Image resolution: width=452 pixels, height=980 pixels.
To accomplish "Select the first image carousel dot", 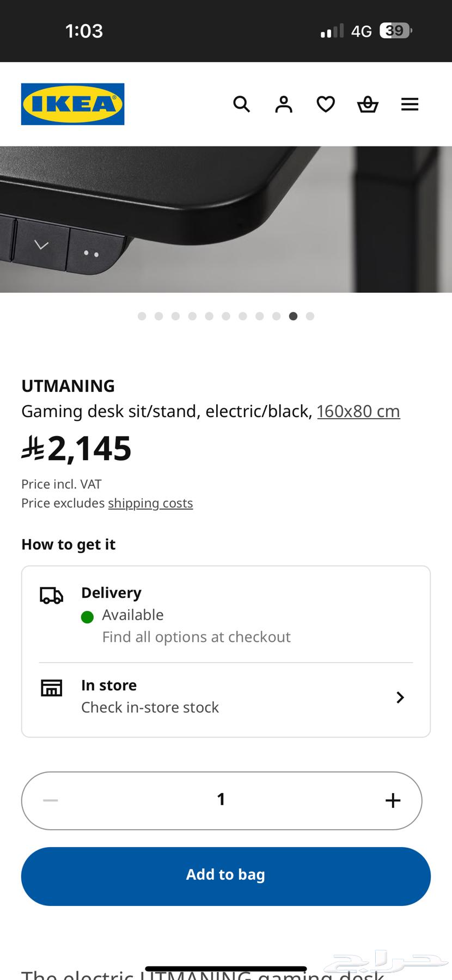I will pos(142,316).
